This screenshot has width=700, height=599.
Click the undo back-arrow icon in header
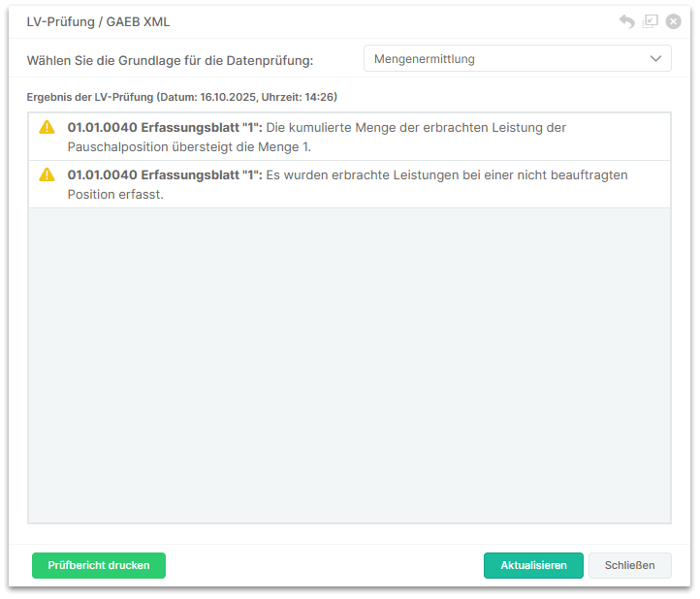point(626,21)
